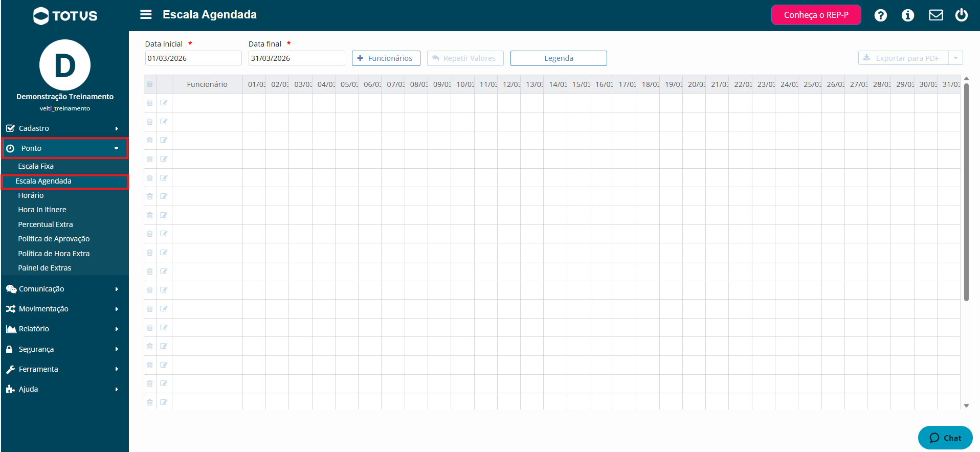Expand the Comunicação menu arrow
Viewport: 980px width, 452px height.
pos(117,289)
